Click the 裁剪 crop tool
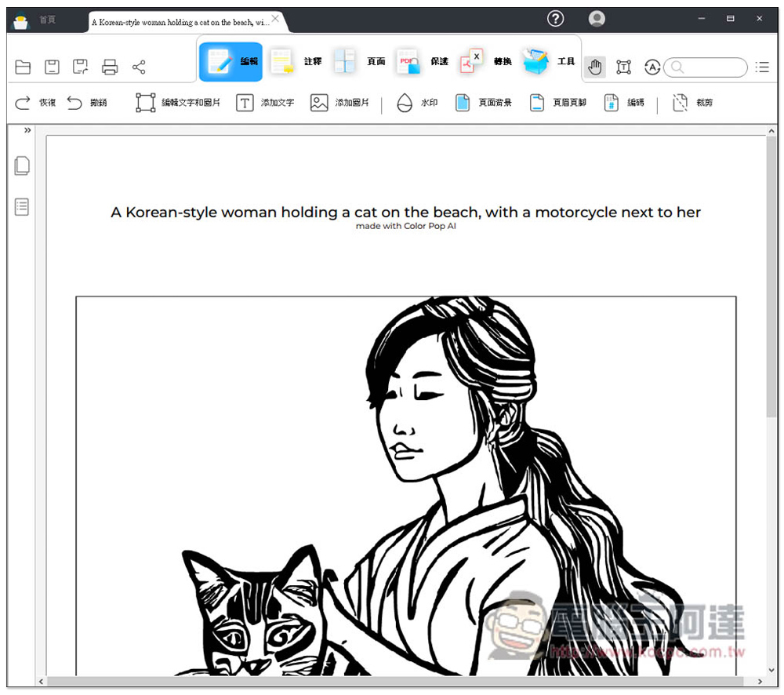 (692, 103)
